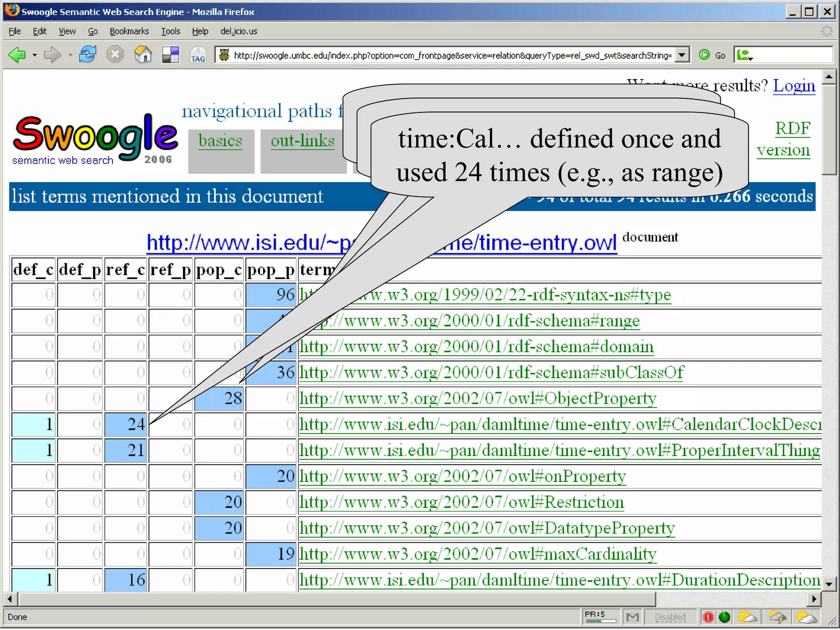Click the Home toolbar icon
The height and width of the screenshot is (630, 840).
pos(143,55)
